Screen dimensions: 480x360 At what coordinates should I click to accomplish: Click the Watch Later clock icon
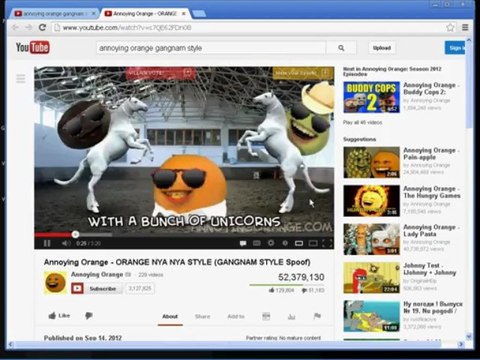coord(285,243)
